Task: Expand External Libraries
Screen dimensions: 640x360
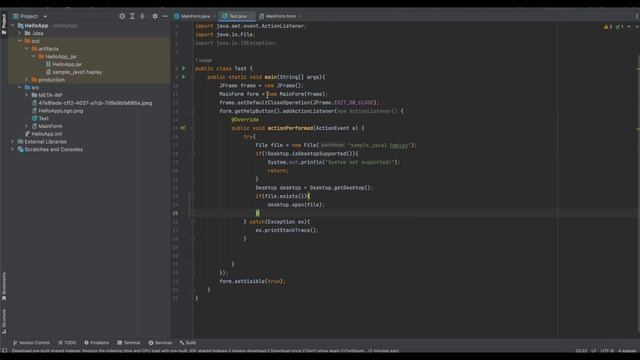Action: point(13,142)
